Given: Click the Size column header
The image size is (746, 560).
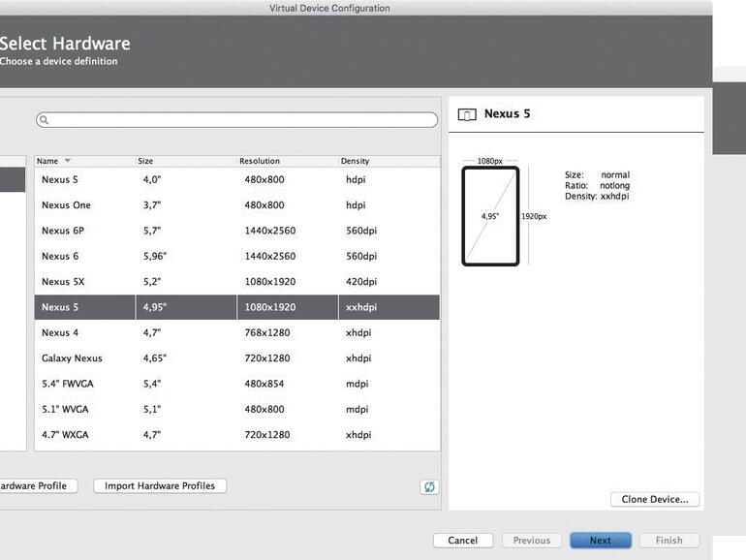Looking at the screenshot, I should (145, 161).
